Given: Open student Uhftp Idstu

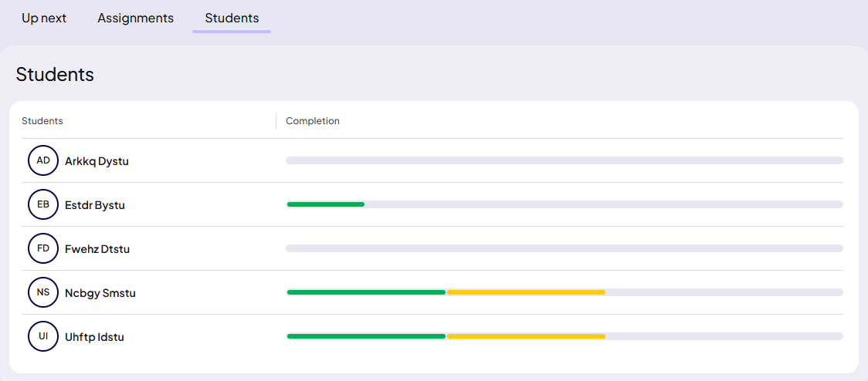Looking at the screenshot, I should pyautogui.click(x=94, y=337).
